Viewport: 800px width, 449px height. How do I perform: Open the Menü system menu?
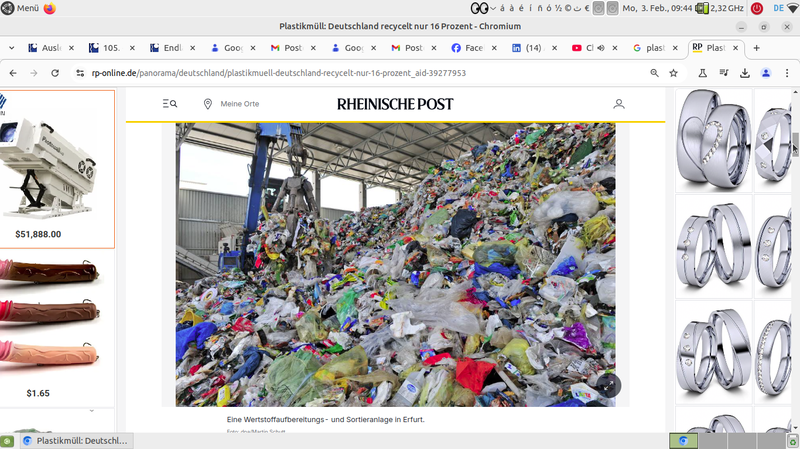click(x=20, y=8)
